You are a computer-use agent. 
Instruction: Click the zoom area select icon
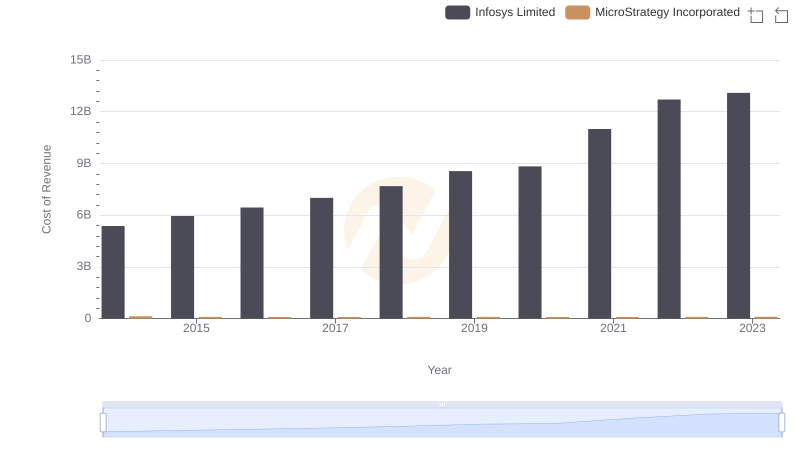(756, 15)
